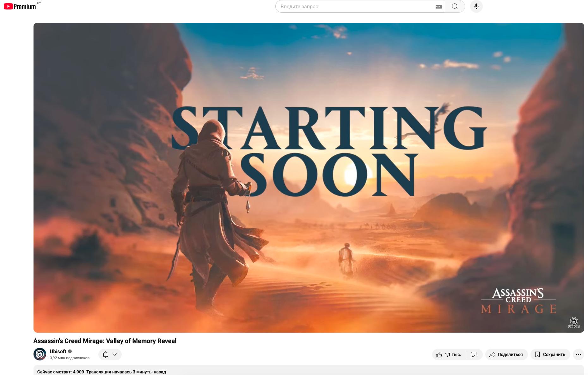Dislike the video with thumbs-down button
Viewport: 588px width, 375px height.
(x=474, y=354)
